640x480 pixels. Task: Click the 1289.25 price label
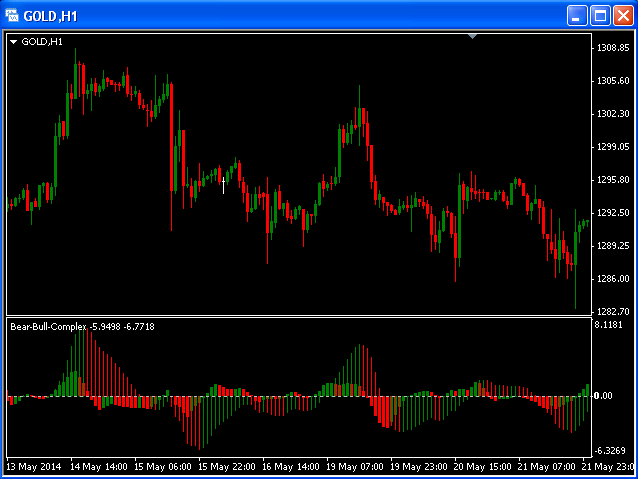[613, 246]
